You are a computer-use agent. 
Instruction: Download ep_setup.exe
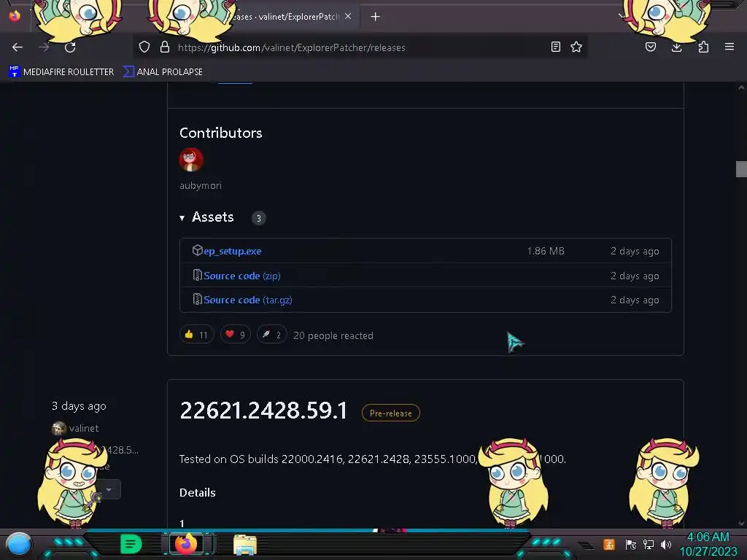pos(233,251)
